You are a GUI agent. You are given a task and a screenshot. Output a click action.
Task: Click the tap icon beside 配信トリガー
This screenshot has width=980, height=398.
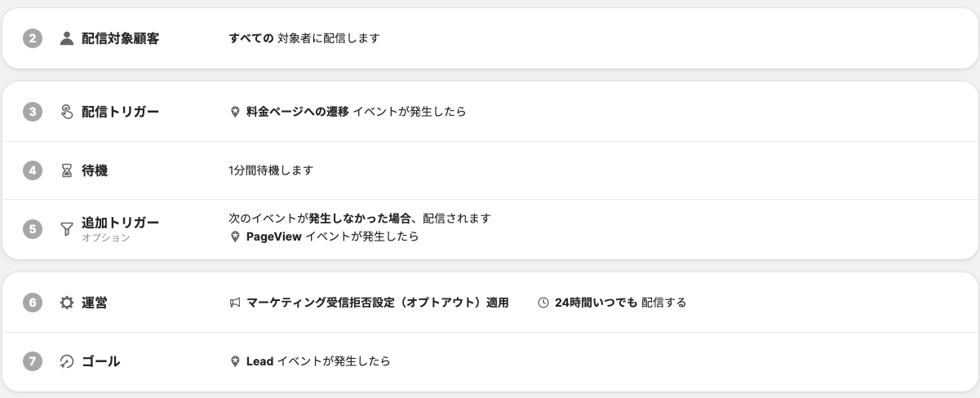pos(67,112)
